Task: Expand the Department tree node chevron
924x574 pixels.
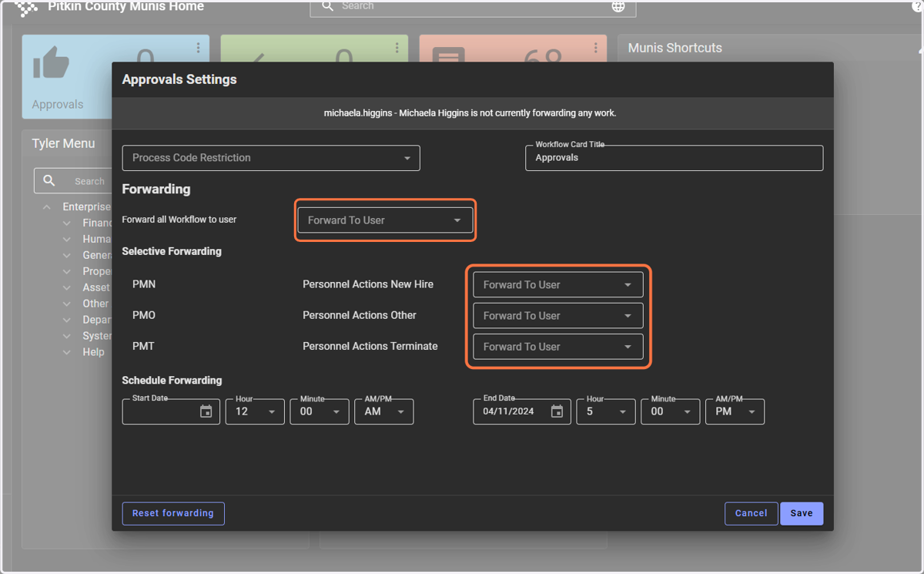Action: point(67,320)
